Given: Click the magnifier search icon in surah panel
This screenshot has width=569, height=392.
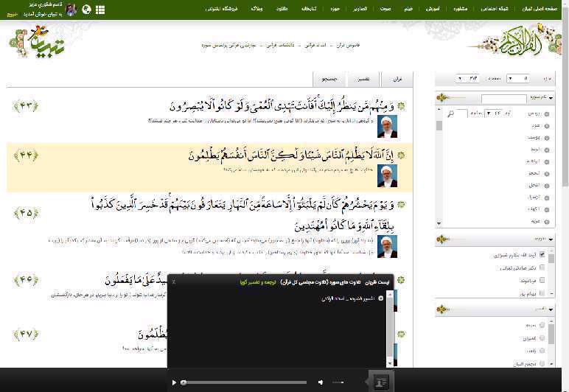Looking at the screenshot, I should (x=450, y=113).
